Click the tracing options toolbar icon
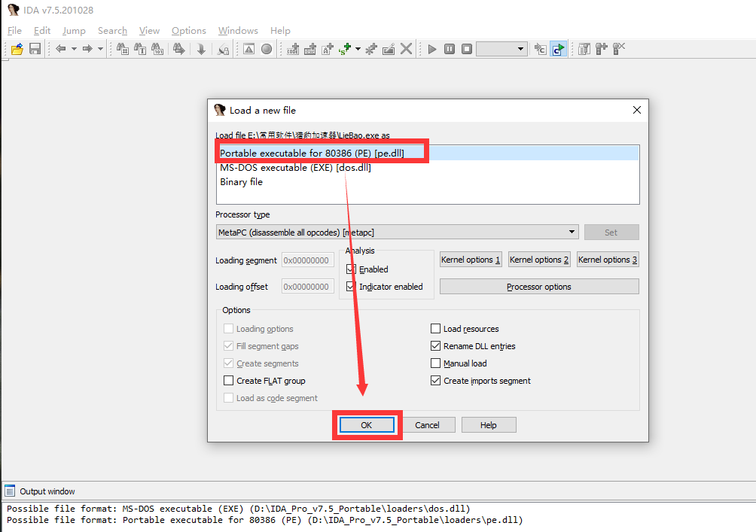The height and width of the screenshot is (532, 756). (x=541, y=49)
